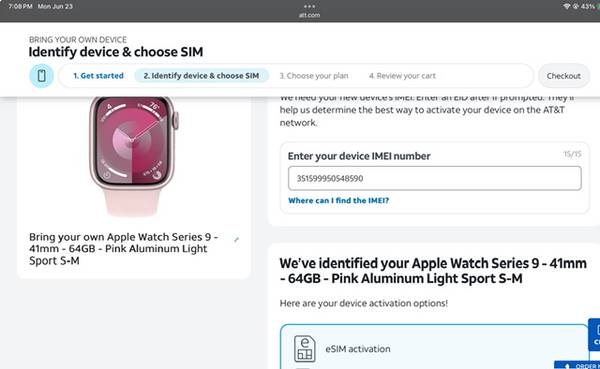Select step 2. Identify device & choose SIM
Screen dimensions: 600x369
click(201, 76)
